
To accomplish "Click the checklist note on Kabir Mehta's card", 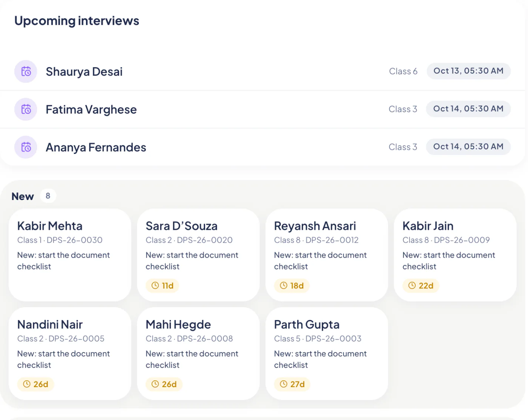I will [63, 261].
